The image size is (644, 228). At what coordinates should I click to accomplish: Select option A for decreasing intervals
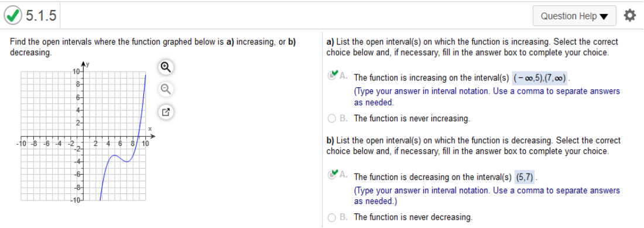point(333,175)
